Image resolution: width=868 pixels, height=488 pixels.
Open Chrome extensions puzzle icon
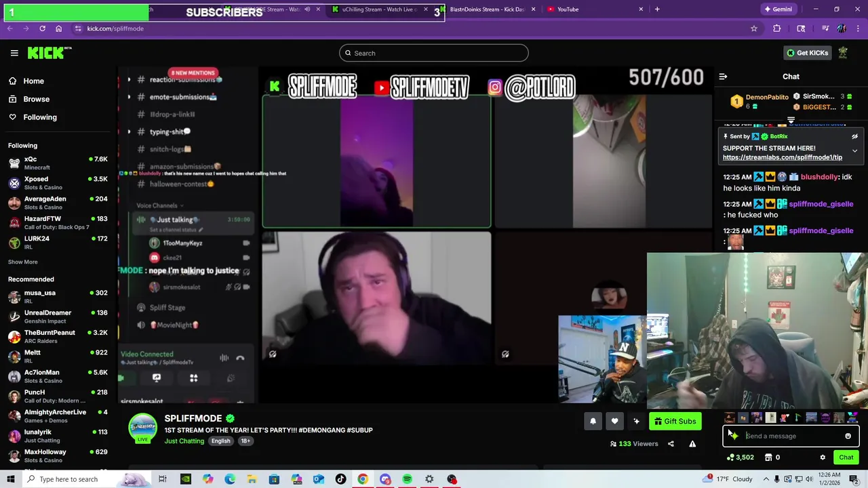(x=777, y=28)
